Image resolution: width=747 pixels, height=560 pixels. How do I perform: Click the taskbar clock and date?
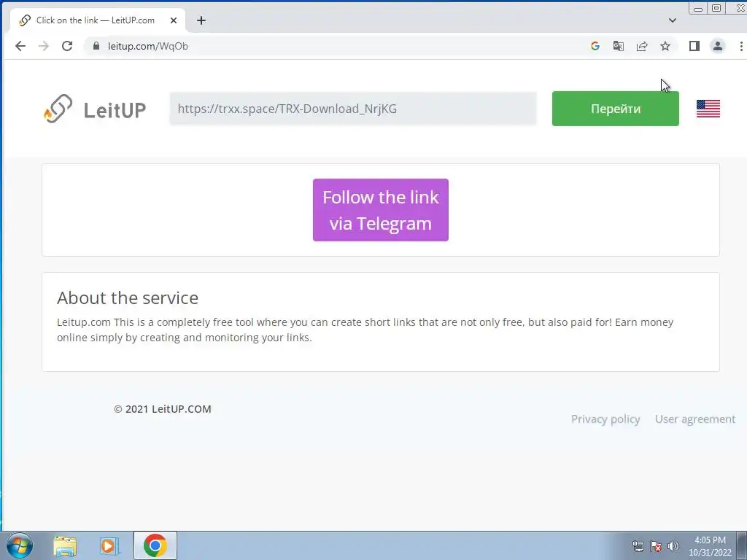pos(710,546)
